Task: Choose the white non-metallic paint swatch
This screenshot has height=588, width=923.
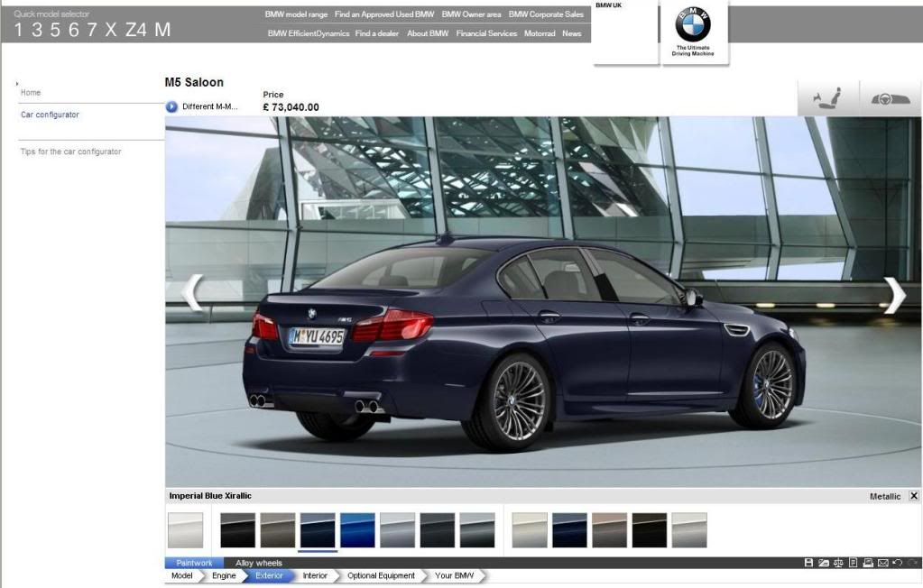Action: point(186,529)
